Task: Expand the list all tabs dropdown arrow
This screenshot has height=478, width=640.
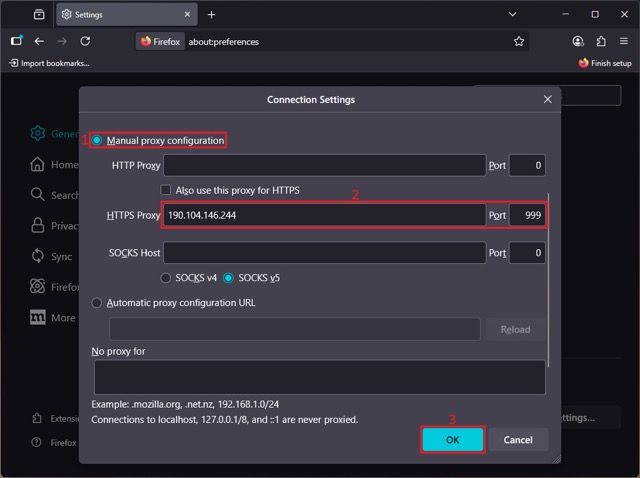Action: (512, 15)
